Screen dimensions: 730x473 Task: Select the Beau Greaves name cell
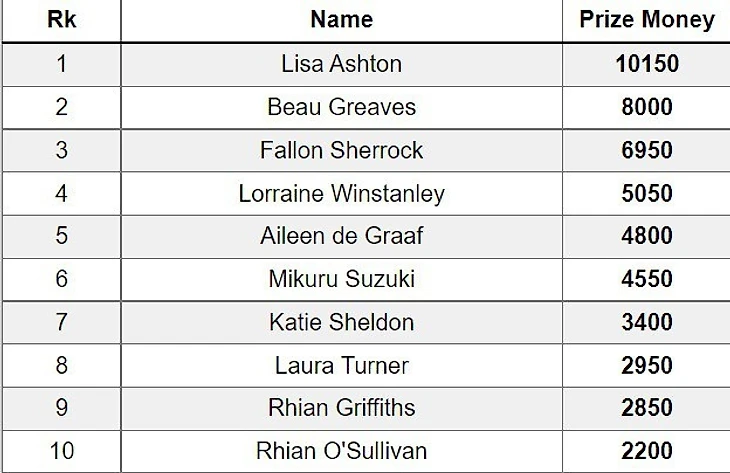pos(342,108)
